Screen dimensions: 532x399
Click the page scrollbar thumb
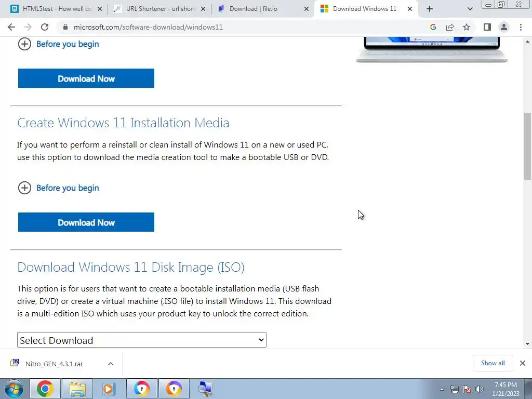(527, 146)
